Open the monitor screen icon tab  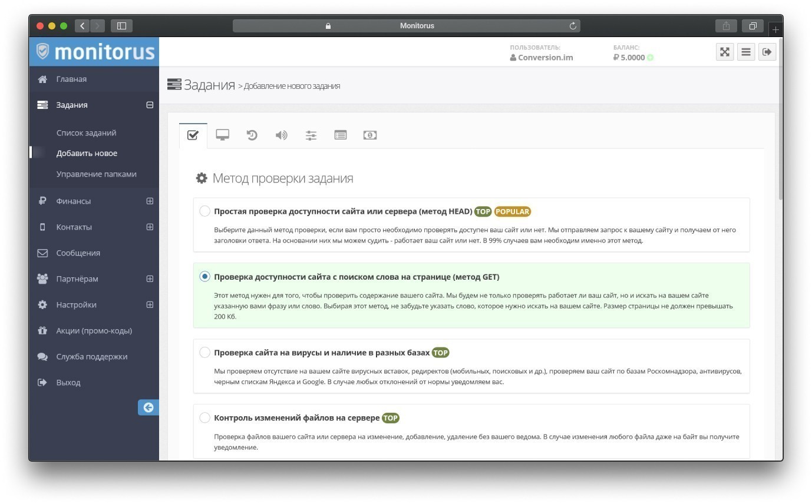222,135
